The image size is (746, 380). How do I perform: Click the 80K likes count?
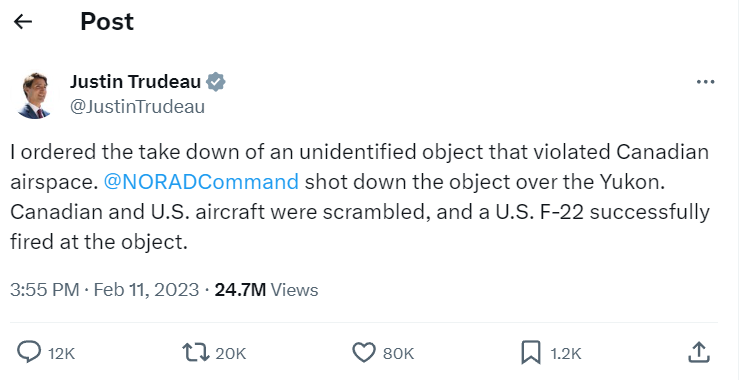click(x=398, y=353)
